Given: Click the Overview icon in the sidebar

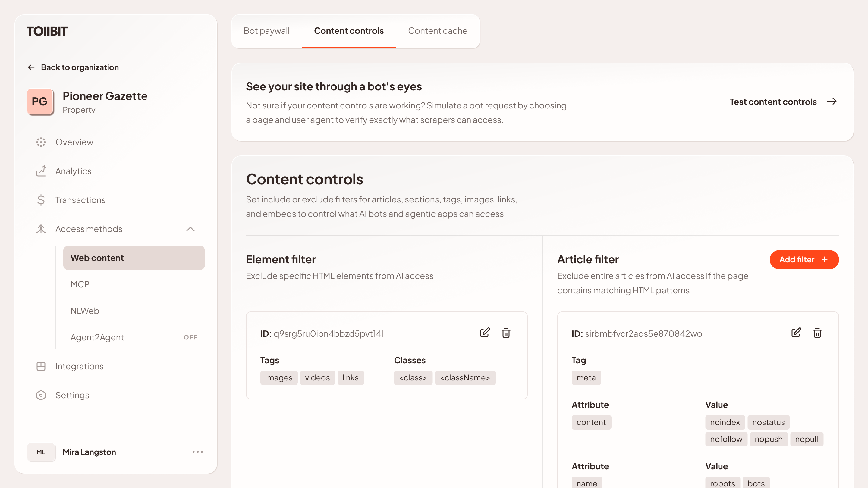Looking at the screenshot, I should [x=41, y=142].
